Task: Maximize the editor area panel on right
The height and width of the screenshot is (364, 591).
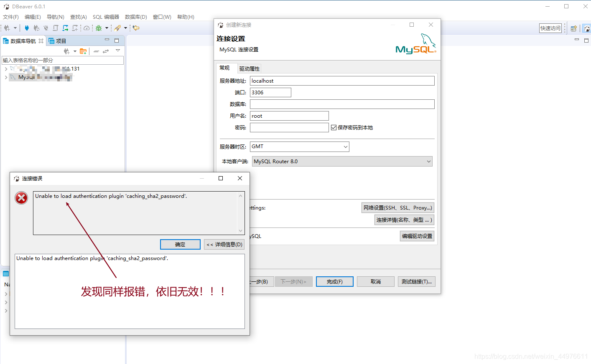Action: point(586,40)
